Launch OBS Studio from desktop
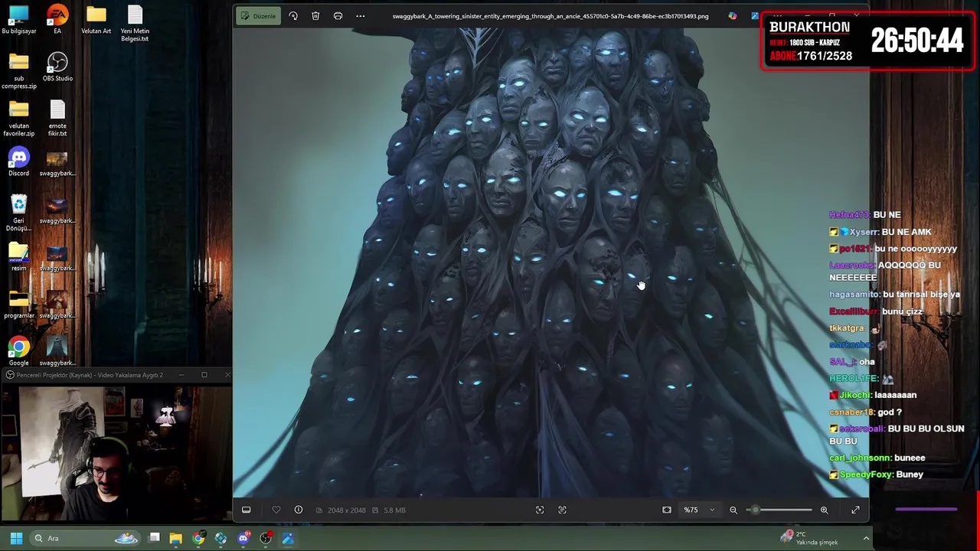 click(x=57, y=67)
